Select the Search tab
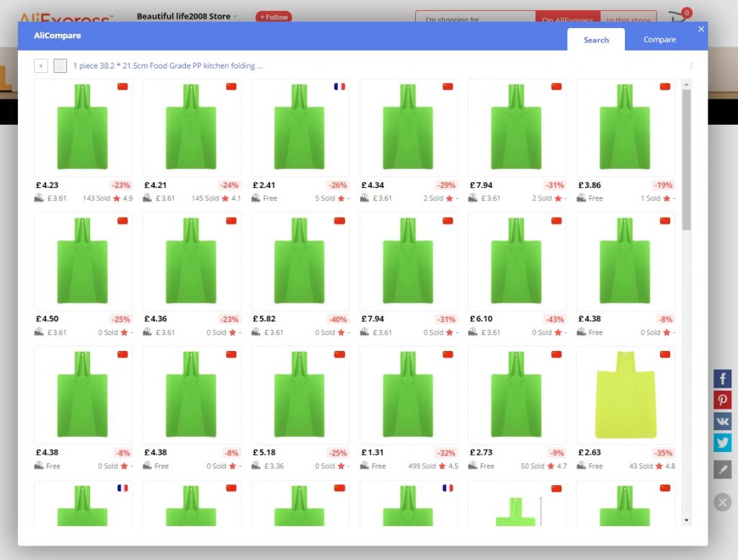Image resolution: width=738 pixels, height=560 pixels. (x=596, y=40)
